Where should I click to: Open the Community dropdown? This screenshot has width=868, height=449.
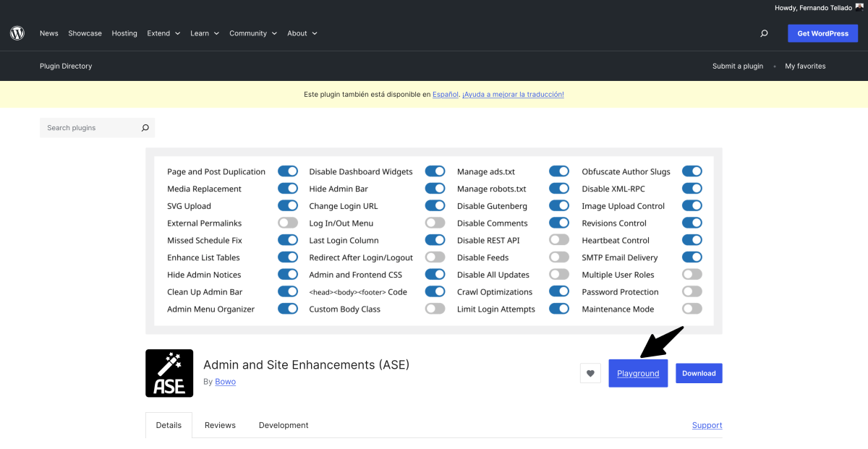pos(252,33)
